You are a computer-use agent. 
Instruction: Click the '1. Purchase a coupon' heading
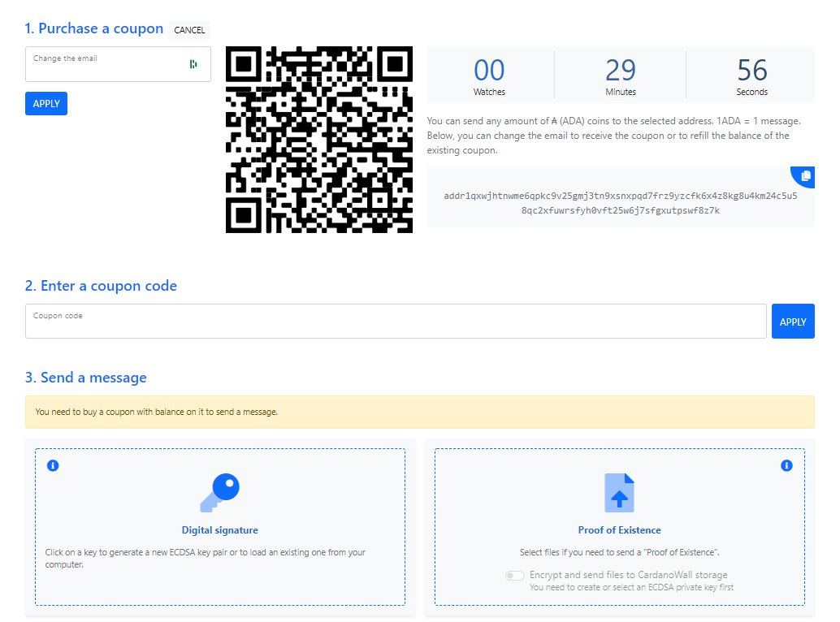94,28
